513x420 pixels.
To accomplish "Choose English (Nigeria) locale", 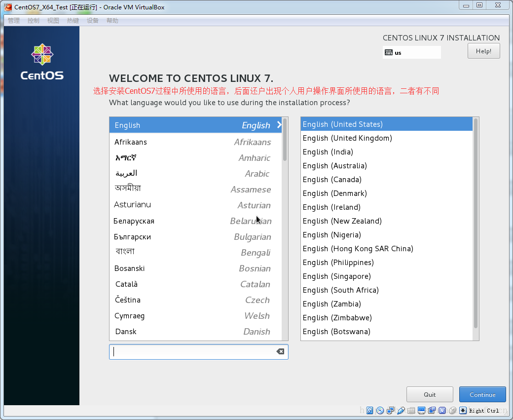I will tap(386, 235).
